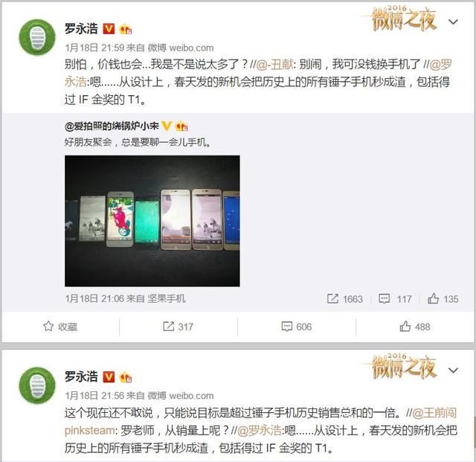Image resolution: width=476 pixels, height=462 pixels.
Task: Like the first post showing 488
Action: [415, 327]
